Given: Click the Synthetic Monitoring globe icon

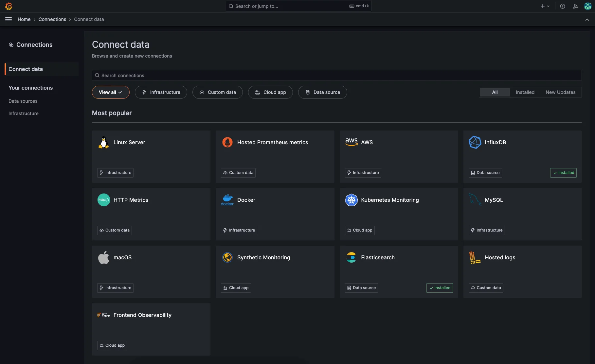Looking at the screenshot, I should [227, 257].
